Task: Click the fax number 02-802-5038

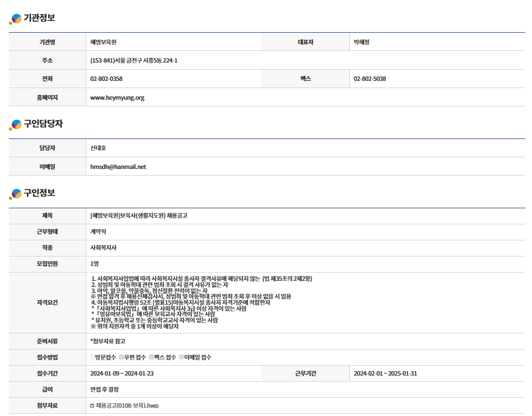Action: point(370,79)
